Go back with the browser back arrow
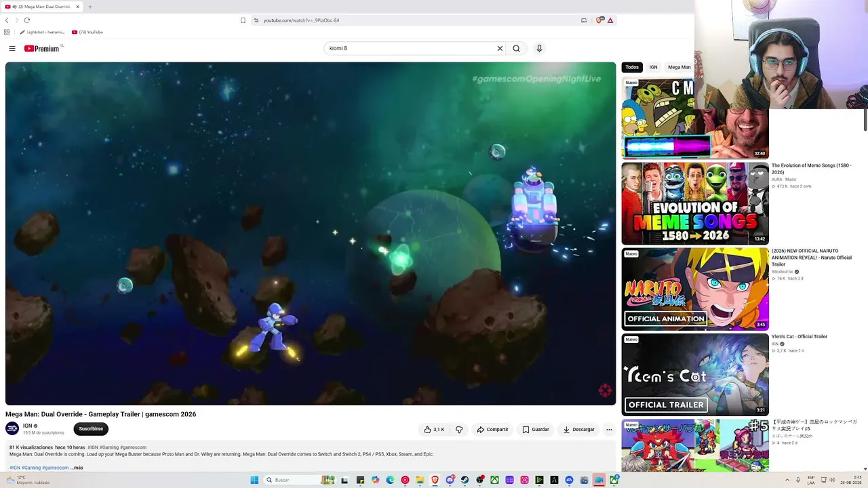This screenshot has height=488, width=868. pyautogui.click(x=7, y=20)
